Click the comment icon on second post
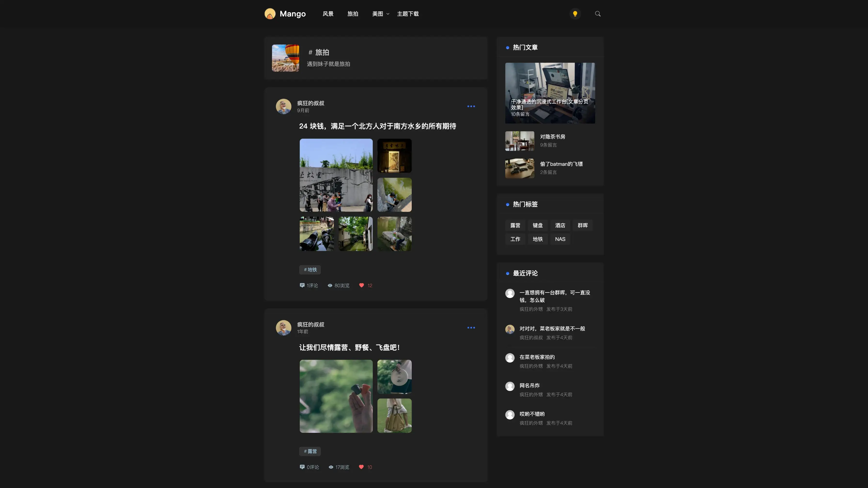 (x=302, y=467)
